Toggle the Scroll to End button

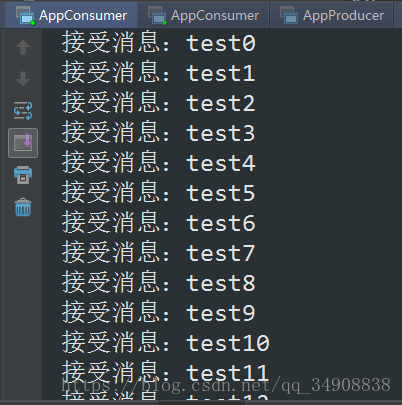[x=23, y=143]
